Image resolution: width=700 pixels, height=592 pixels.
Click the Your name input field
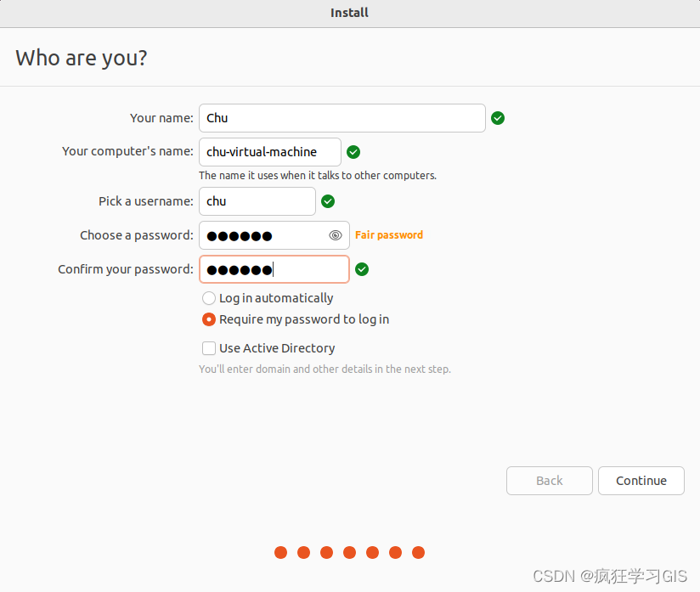[x=342, y=118]
